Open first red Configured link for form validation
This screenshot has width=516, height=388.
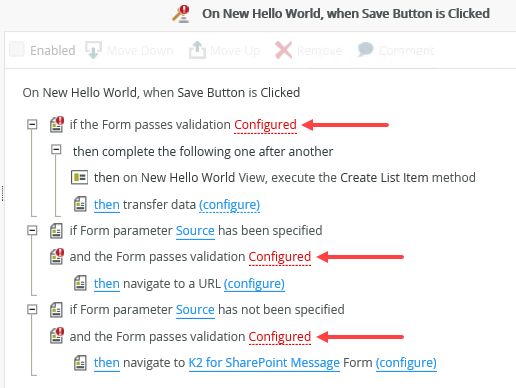coord(265,125)
